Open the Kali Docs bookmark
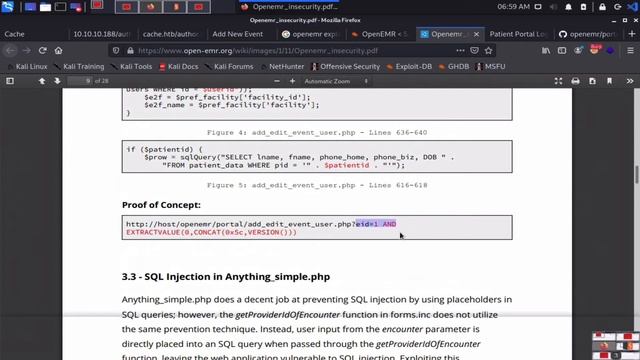The width and height of the screenshot is (640, 360). pyautogui.click(x=179, y=67)
